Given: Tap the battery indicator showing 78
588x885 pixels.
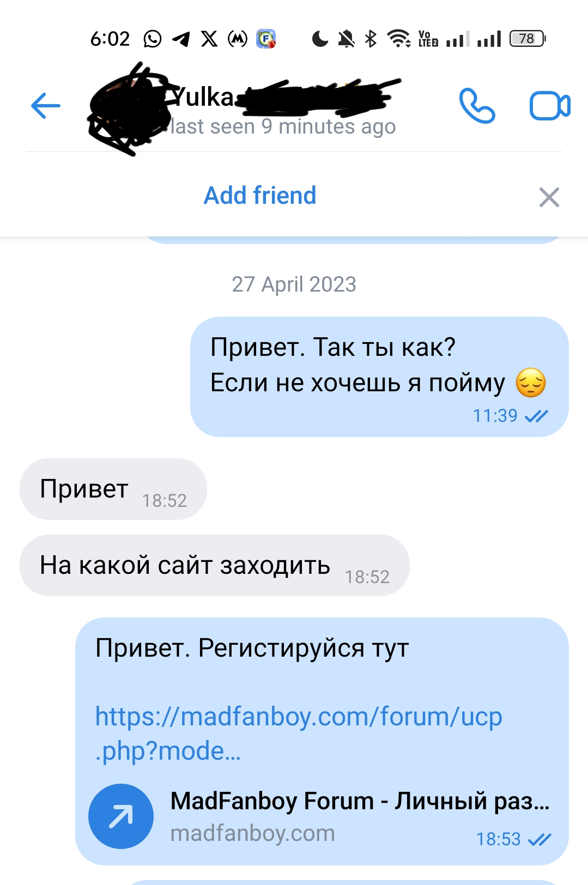Looking at the screenshot, I should (x=527, y=39).
